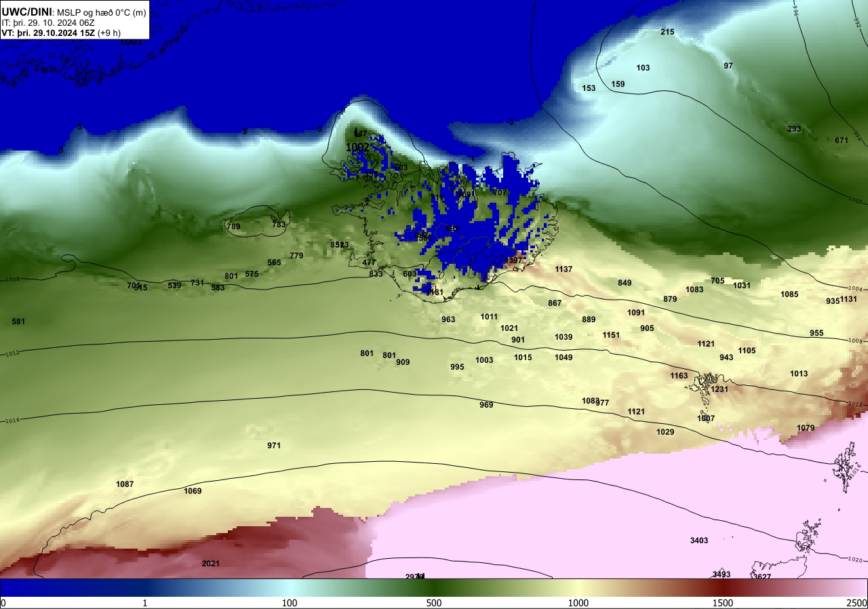Click the legend label 1500

723,604
